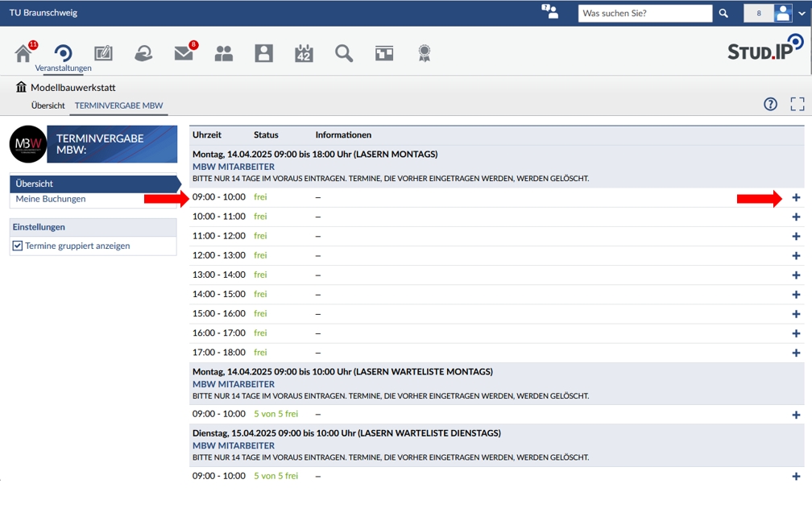This screenshot has height=521, width=812.
Task: Click the Modellbauwerkstatt title text
Action: click(x=73, y=88)
